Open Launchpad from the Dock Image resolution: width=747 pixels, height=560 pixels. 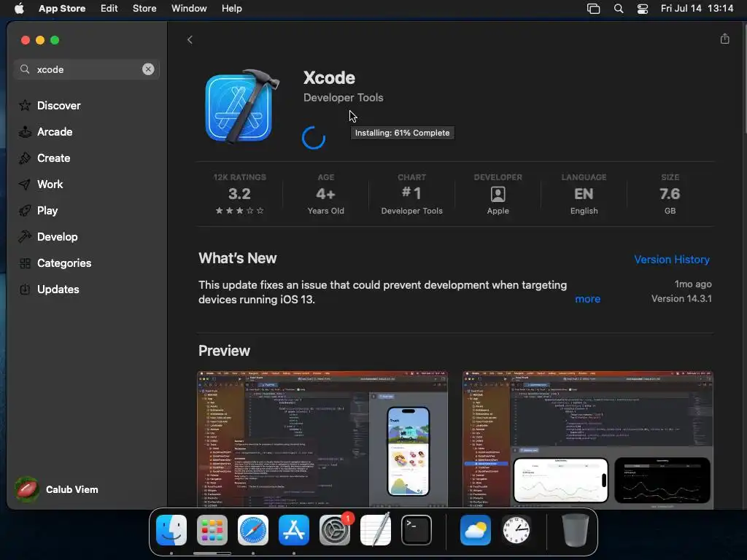(212, 530)
